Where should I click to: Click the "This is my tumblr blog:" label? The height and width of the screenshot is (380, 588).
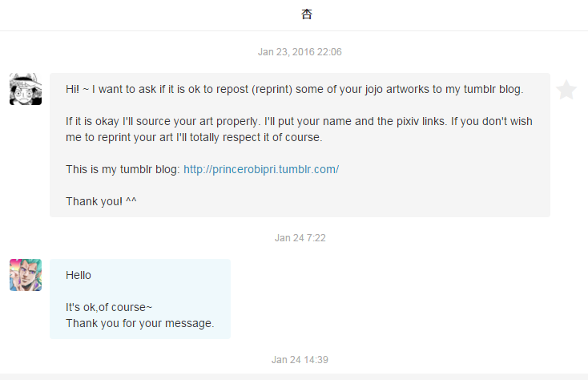pyautogui.click(x=123, y=169)
